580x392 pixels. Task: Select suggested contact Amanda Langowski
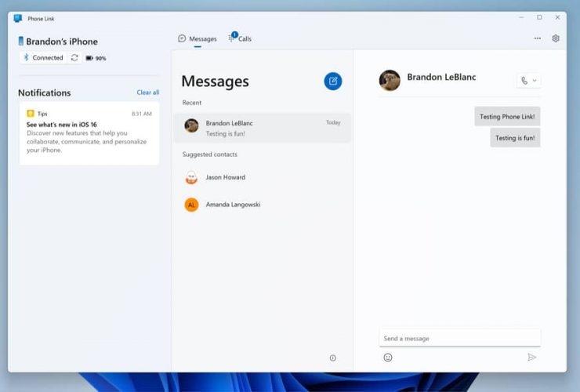point(232,205)
